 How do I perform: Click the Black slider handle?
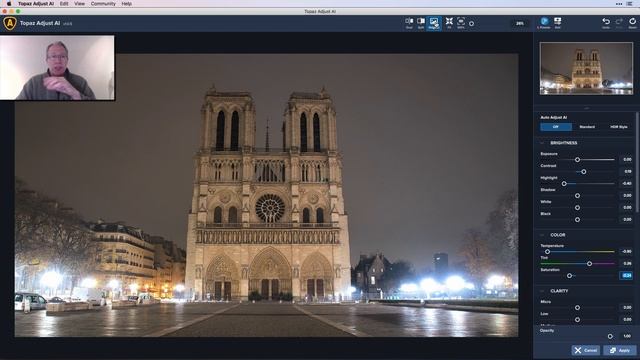[x=577, y=220]
